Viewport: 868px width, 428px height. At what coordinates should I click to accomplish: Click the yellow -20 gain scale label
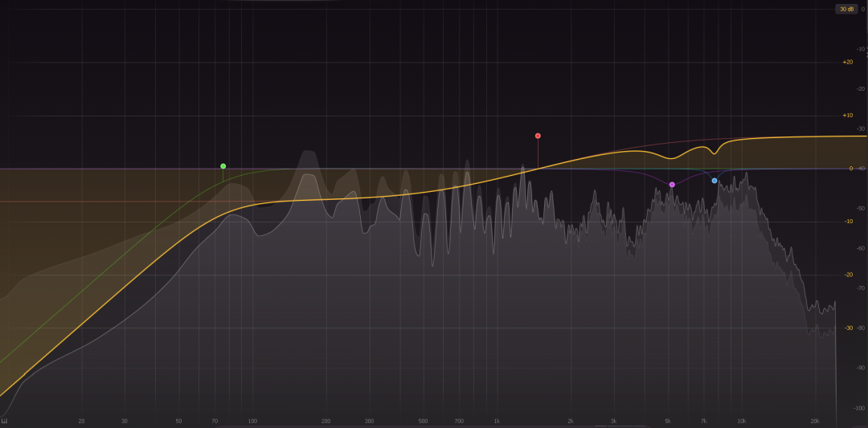click(x=848, y=275)
